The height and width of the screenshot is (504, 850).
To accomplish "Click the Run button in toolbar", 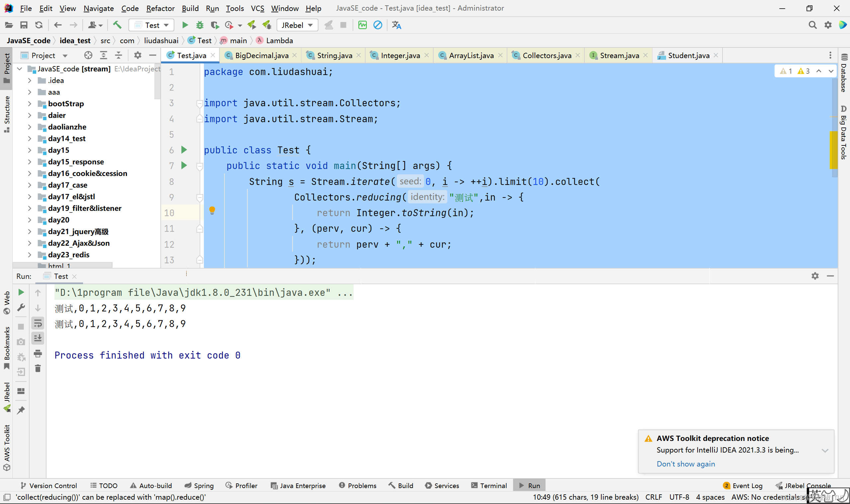I will pyautogui.click(x=185, y=25).
